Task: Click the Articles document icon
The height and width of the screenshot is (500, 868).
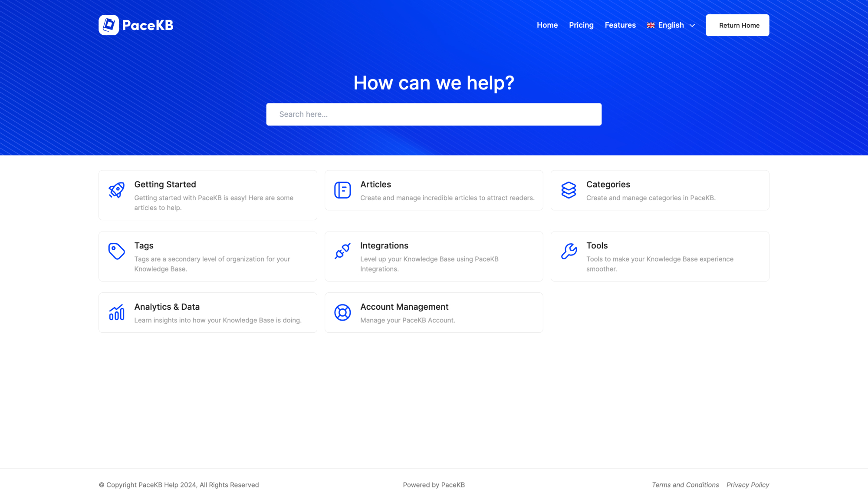Action: 343,190
